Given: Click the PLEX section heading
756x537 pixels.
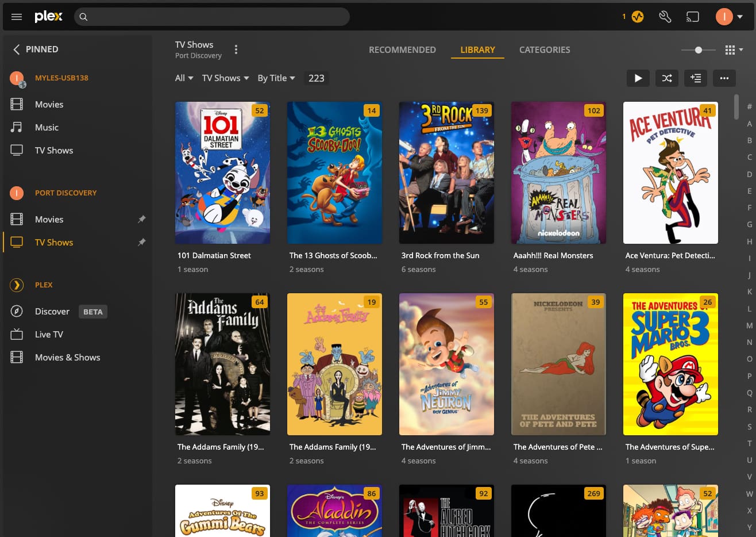Looking at the screenshot, I should tap(44, 285).
